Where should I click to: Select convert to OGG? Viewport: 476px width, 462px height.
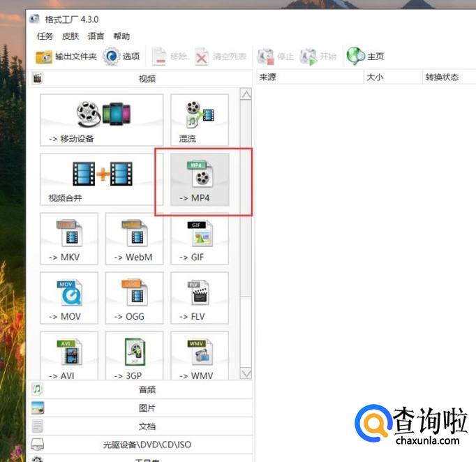(134, 298)
